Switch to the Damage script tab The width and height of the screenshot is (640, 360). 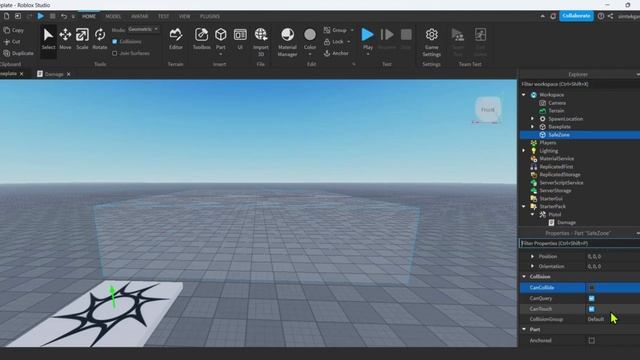pos(54,74)
